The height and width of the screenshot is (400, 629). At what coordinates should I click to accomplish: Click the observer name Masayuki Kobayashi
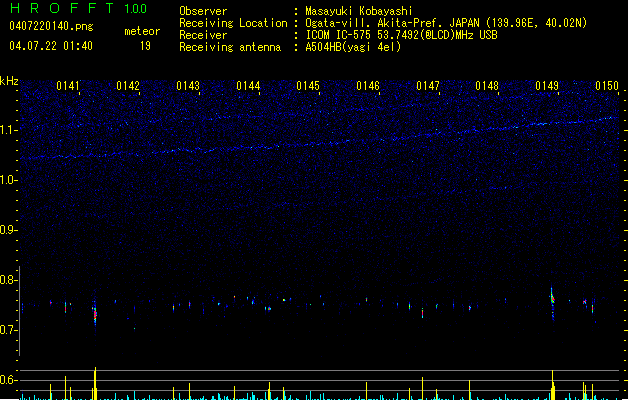click(x=359, y=11)
